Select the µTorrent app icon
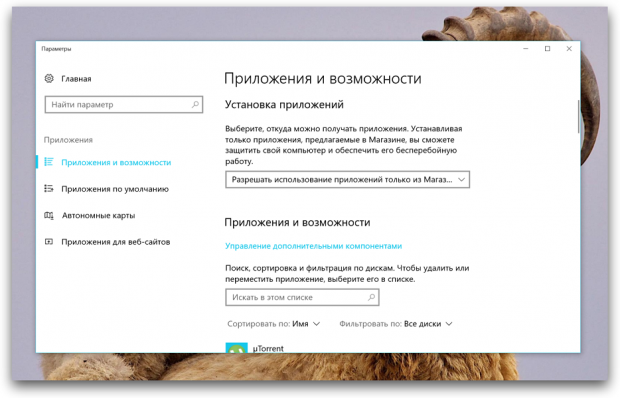 point(236,348)
